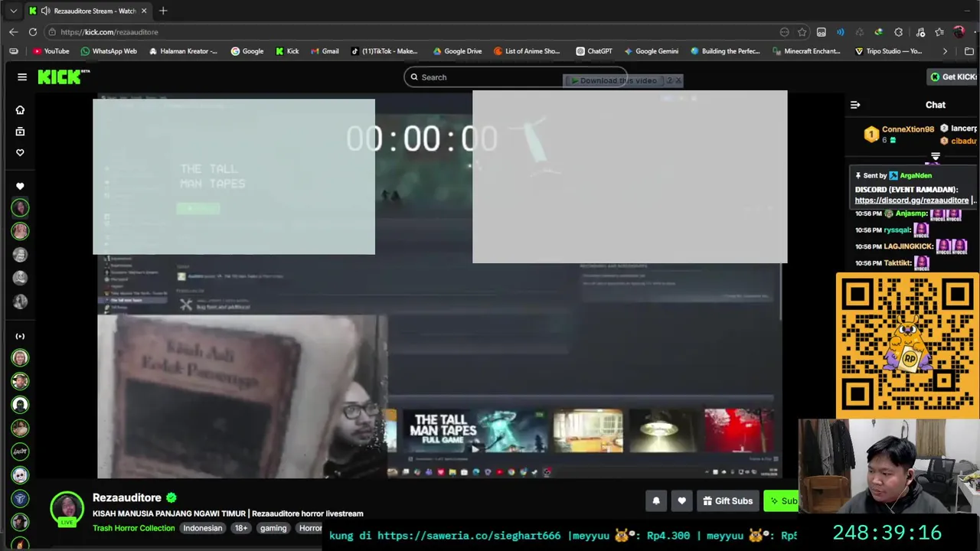Open Google Drive bookmark
This screenshot has height=551, width=980.
coord(456,51)
